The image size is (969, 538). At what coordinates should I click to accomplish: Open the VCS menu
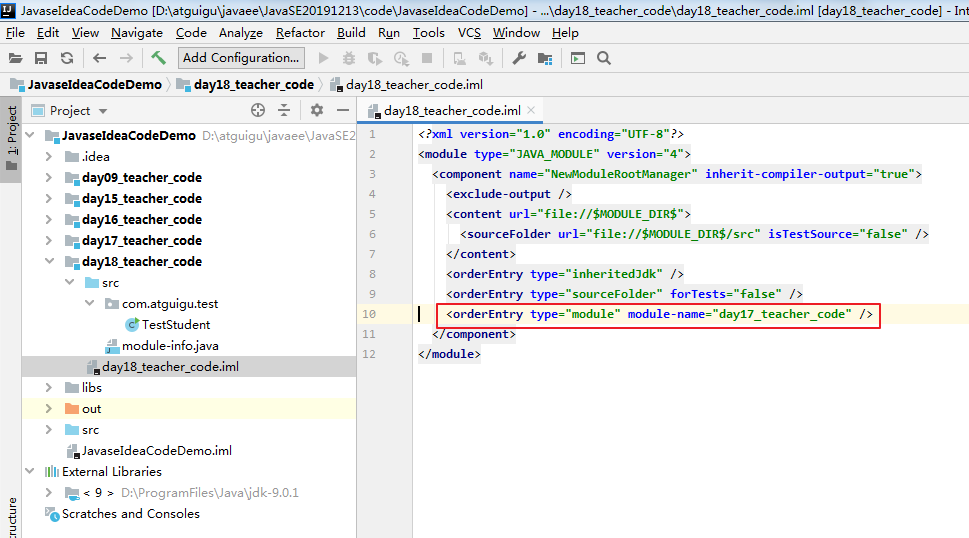469,33
